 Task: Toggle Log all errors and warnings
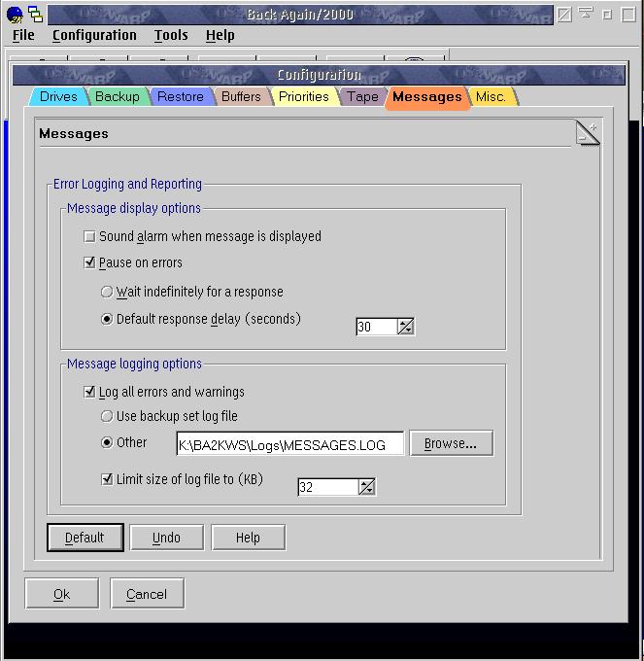pyautogui.click(x=164, y=392)
